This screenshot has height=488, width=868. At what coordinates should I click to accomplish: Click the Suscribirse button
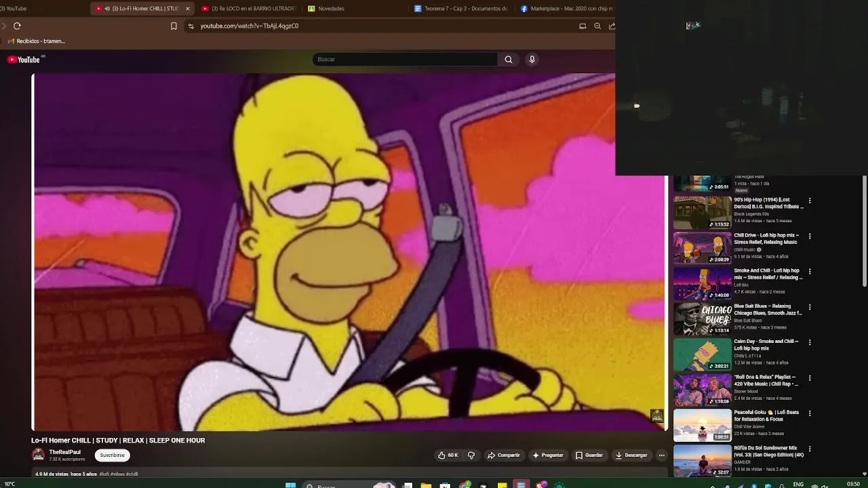[x=113, y=455]
